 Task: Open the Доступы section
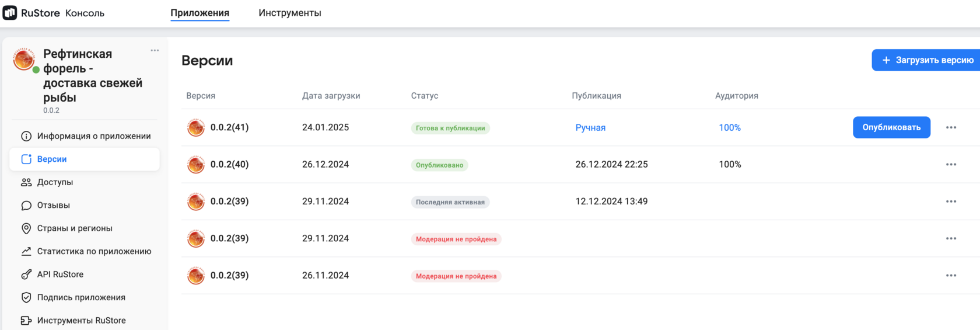coord(85,182)
